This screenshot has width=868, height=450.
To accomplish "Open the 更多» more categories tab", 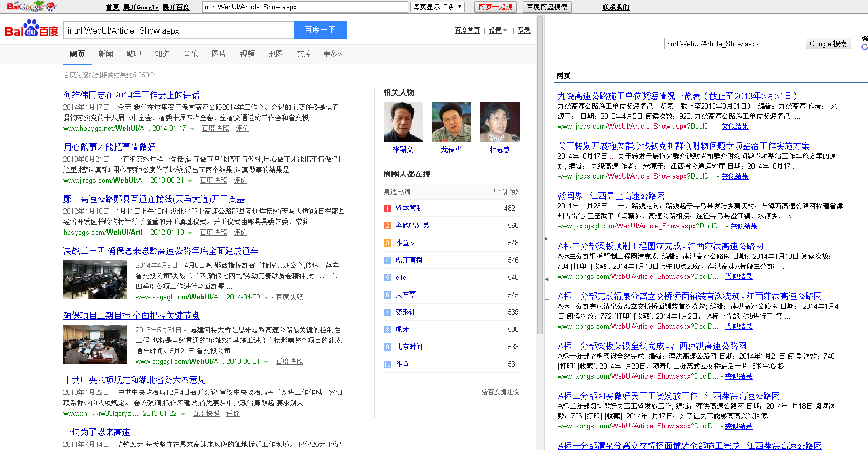I will click(x=332, y=54).
